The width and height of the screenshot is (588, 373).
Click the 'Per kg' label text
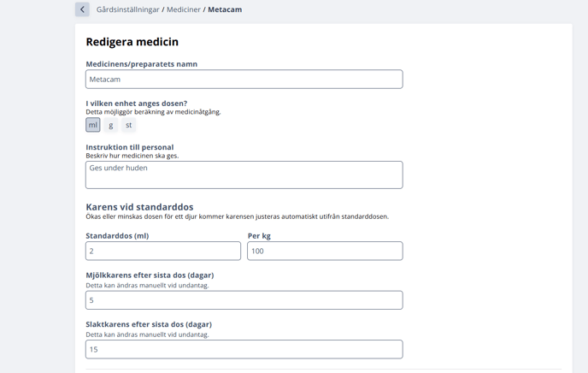click(259, 236)
